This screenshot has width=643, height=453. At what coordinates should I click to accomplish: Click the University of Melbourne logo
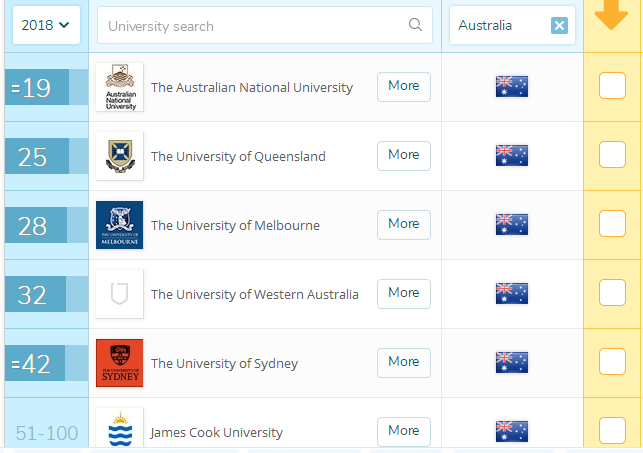click(119, 225)
